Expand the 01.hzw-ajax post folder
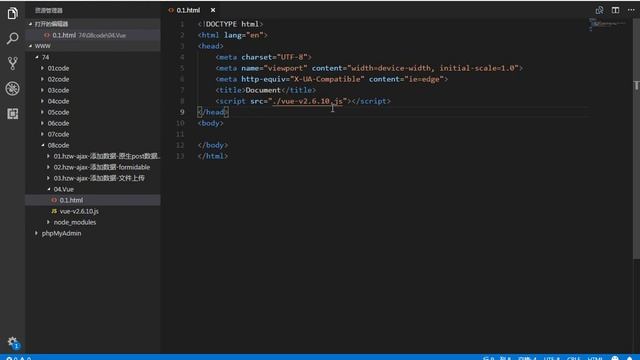640x360 pixels. click(49, 156)
